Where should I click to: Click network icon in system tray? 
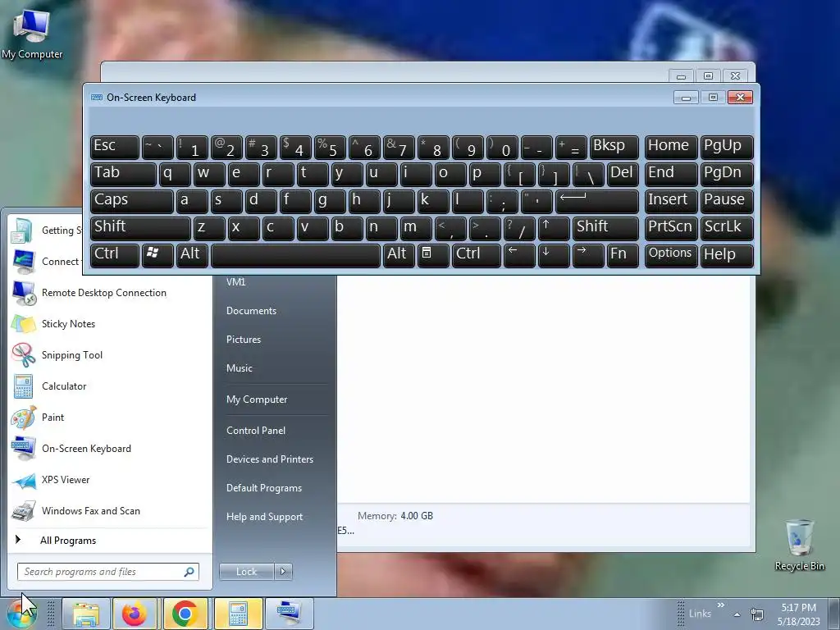pos(757,614)
